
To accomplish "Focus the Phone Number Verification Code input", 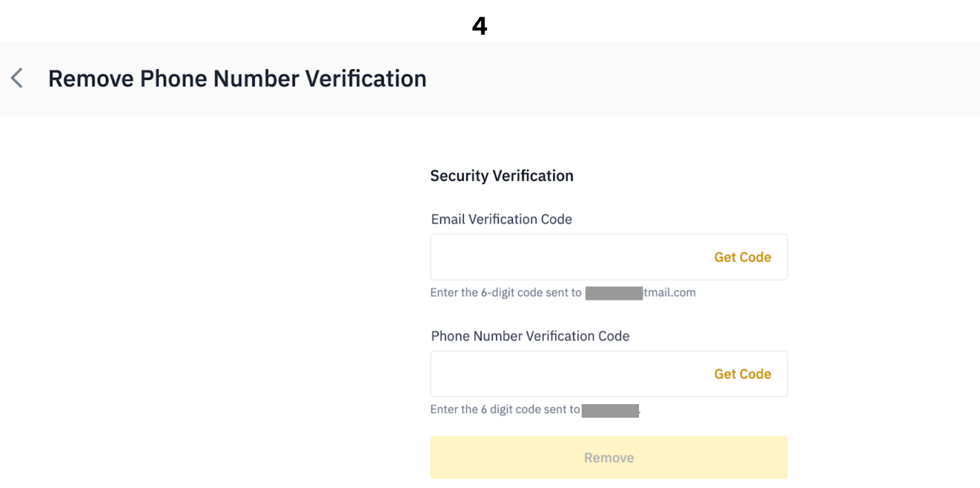I will click(567, 374).
